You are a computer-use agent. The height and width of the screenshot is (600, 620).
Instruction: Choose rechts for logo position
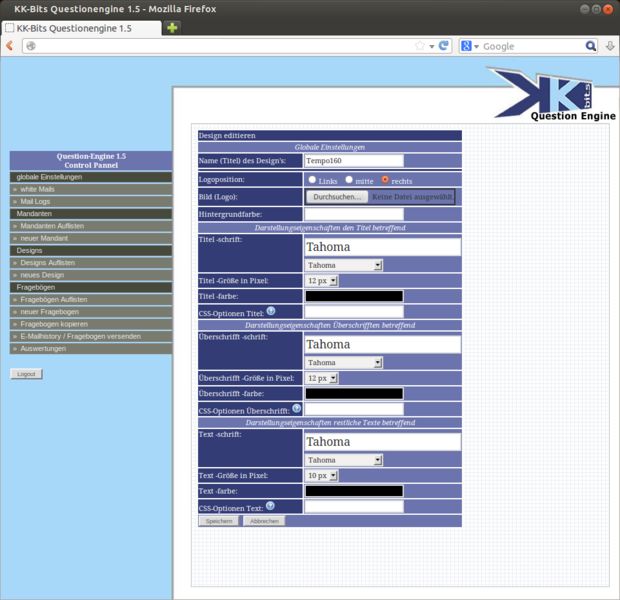click(386, 180)
